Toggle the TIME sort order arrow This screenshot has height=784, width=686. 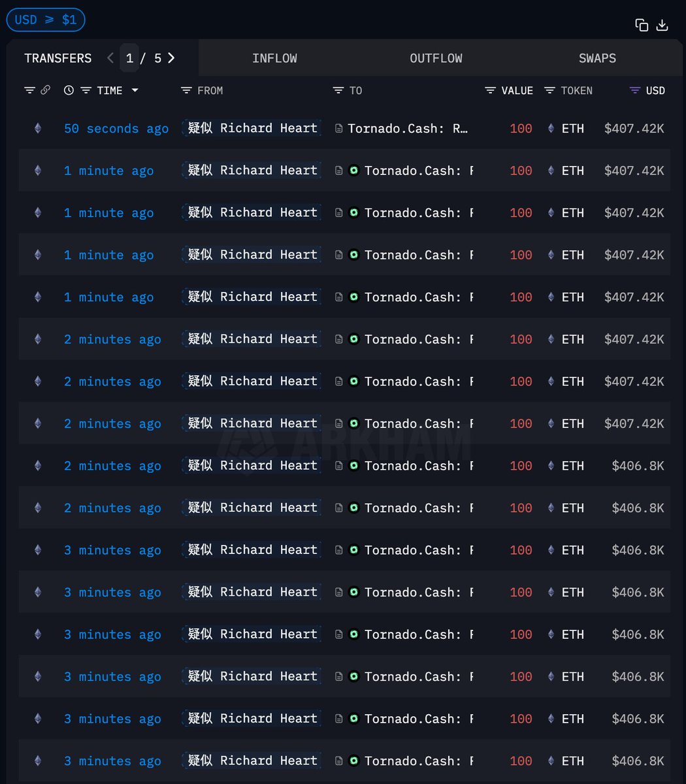(135, 90)
